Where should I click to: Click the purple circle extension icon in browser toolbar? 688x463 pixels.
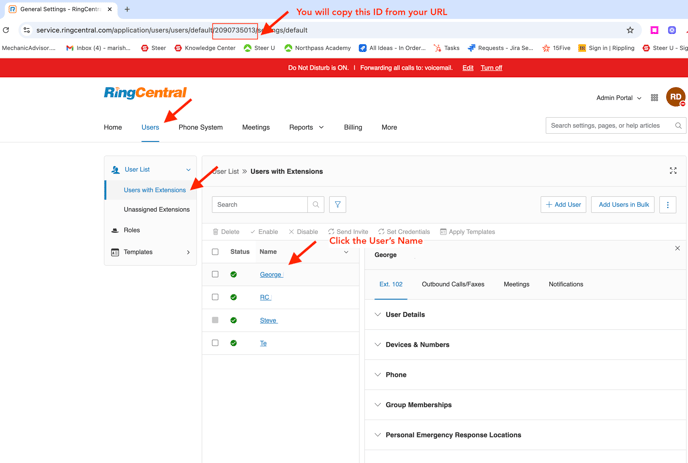[x=672, y=30]
